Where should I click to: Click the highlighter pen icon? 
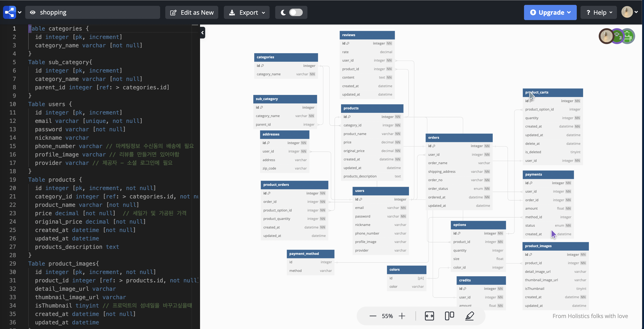point(469,316)
